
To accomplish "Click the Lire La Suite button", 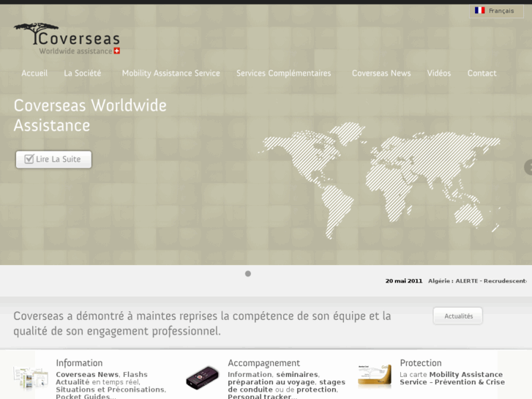I will [53, 160].
